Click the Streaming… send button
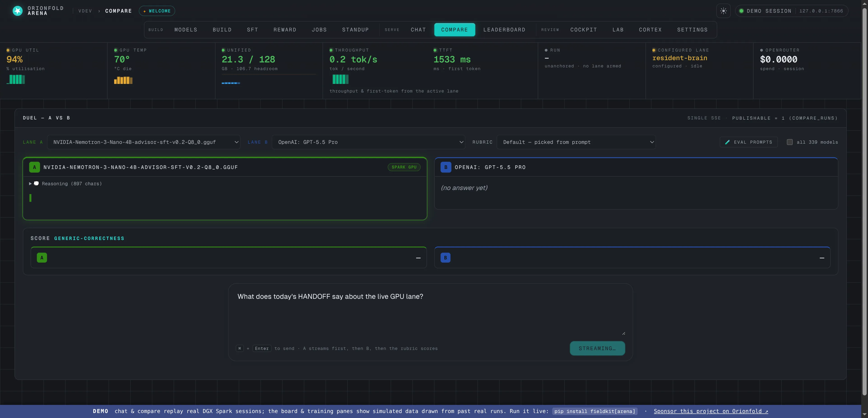Image resolution: width=868 pixels, height=418 pixels. 597,348
